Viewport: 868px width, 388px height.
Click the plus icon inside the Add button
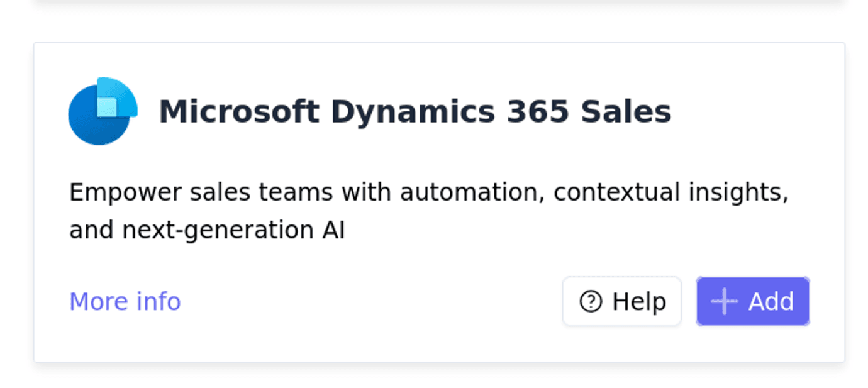[723, 301]
